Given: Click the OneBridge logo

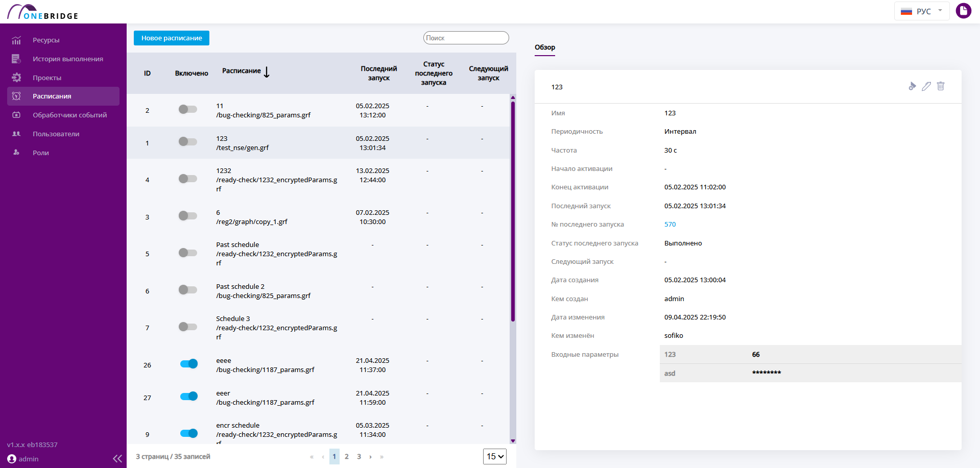Looking at the screenshot, I should tap(43, 12).
